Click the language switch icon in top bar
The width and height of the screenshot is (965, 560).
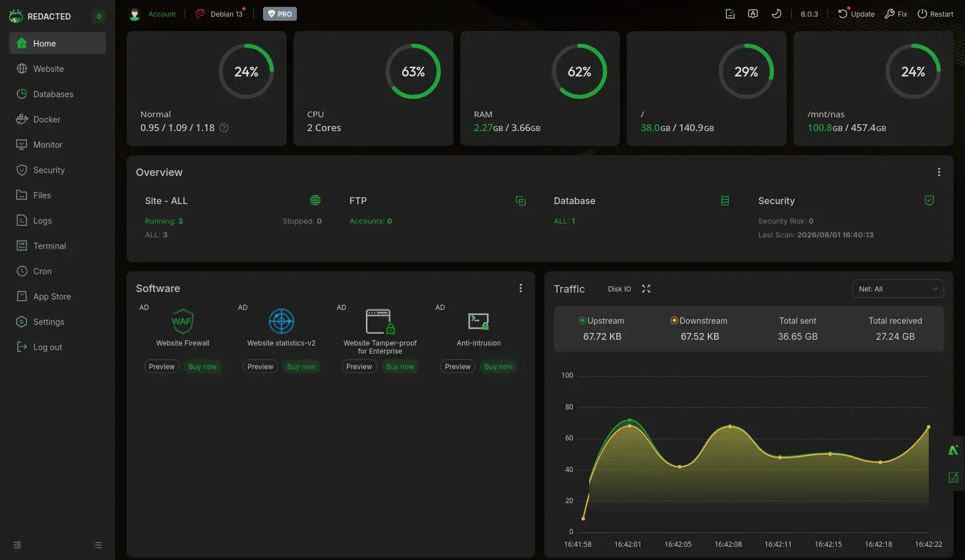[x=753, y=14]
